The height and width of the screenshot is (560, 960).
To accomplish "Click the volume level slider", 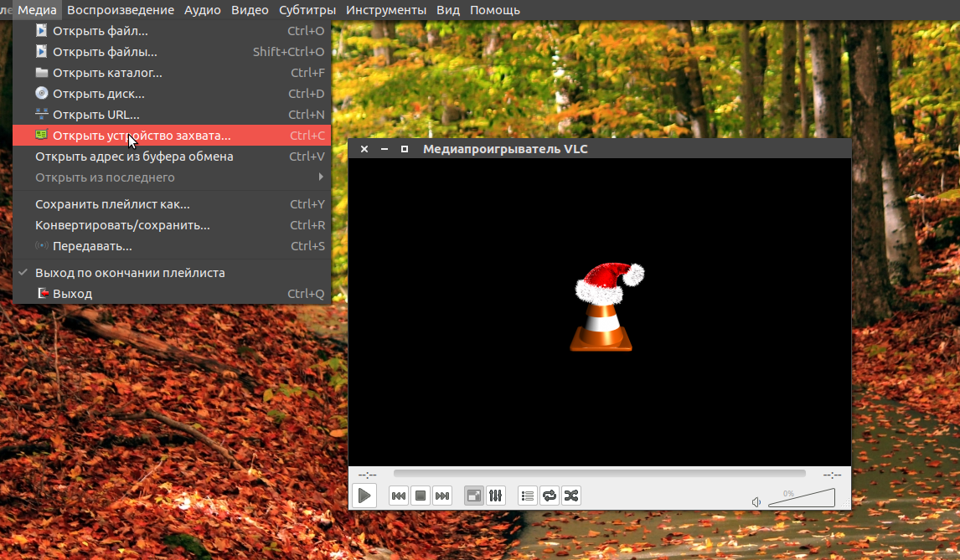I will [x=802, y=499].
